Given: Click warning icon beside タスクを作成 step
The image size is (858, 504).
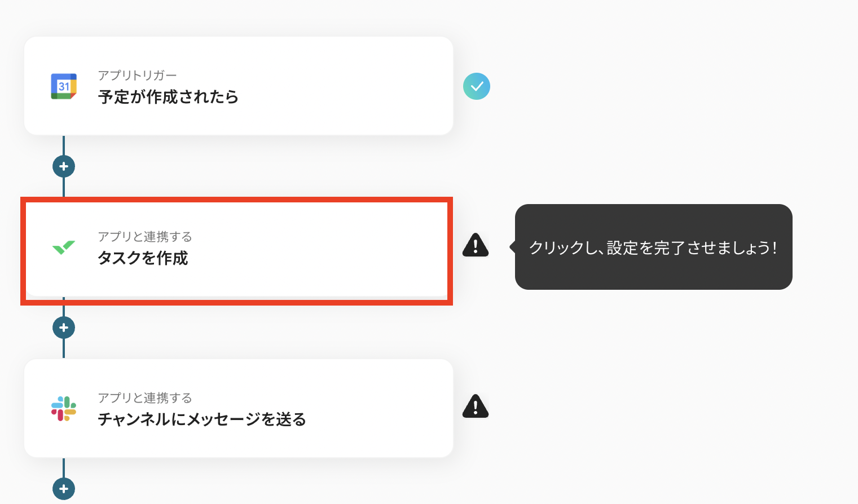Looking at the screenshot, I should pos(476,245).
